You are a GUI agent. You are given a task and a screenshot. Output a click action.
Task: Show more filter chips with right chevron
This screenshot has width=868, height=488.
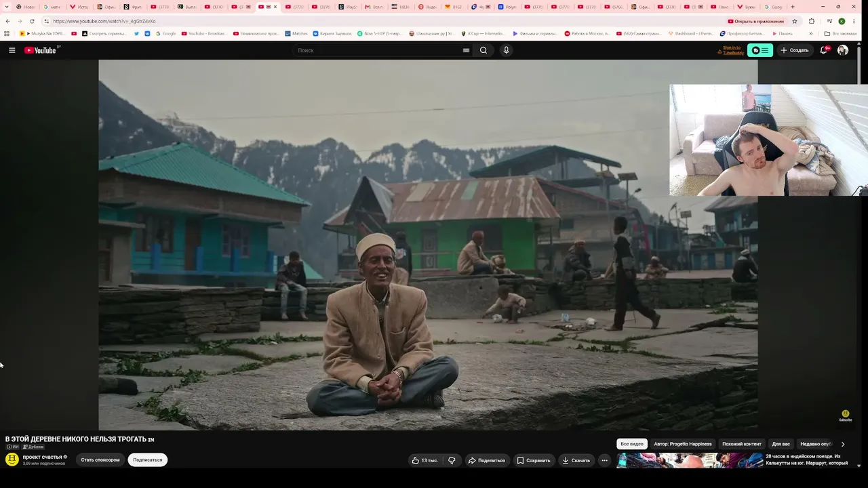click(843, 444)
